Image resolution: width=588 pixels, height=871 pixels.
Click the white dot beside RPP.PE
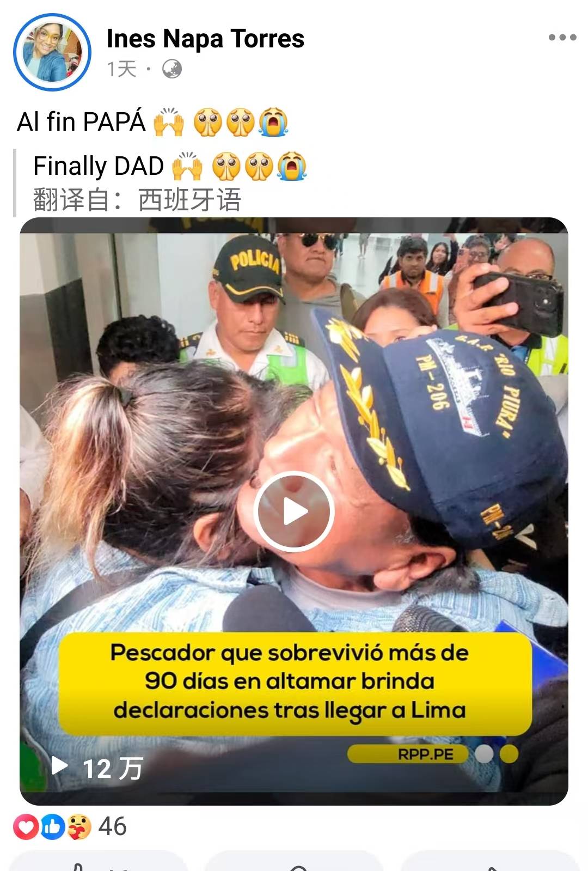[x=484, y=754]
